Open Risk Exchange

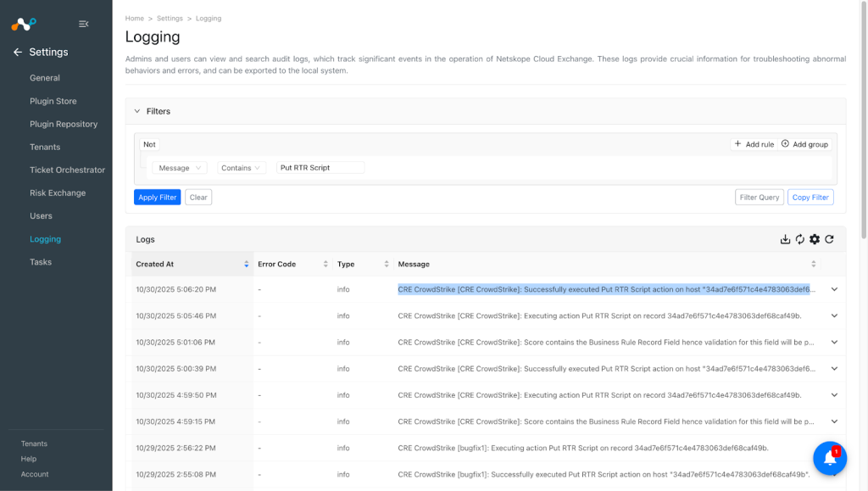[58, 193]
